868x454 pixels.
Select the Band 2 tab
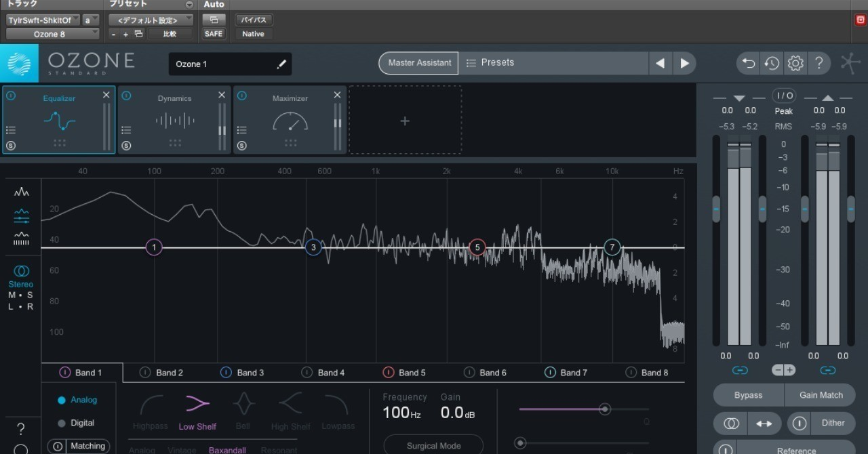pos(161,373)
